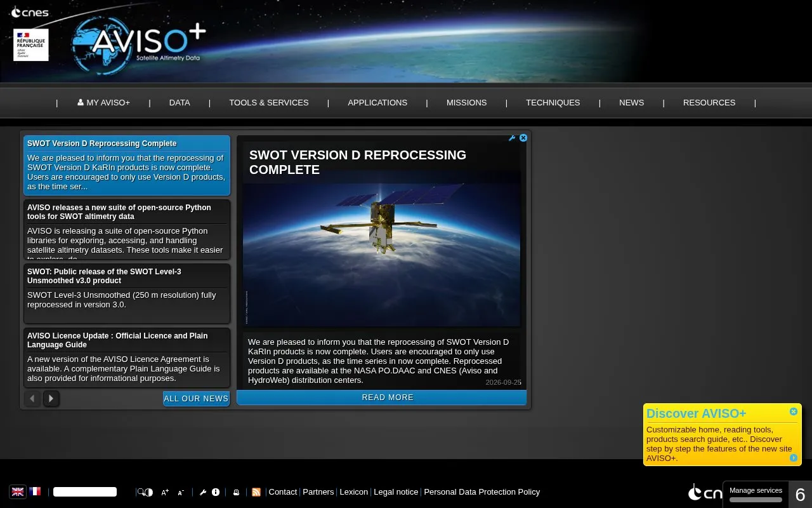The height and width of the screenshot is (508, 812).
Task: Open the AVISO+ Satellite Altimetry Data logo
Action: (x=138, y=44)
